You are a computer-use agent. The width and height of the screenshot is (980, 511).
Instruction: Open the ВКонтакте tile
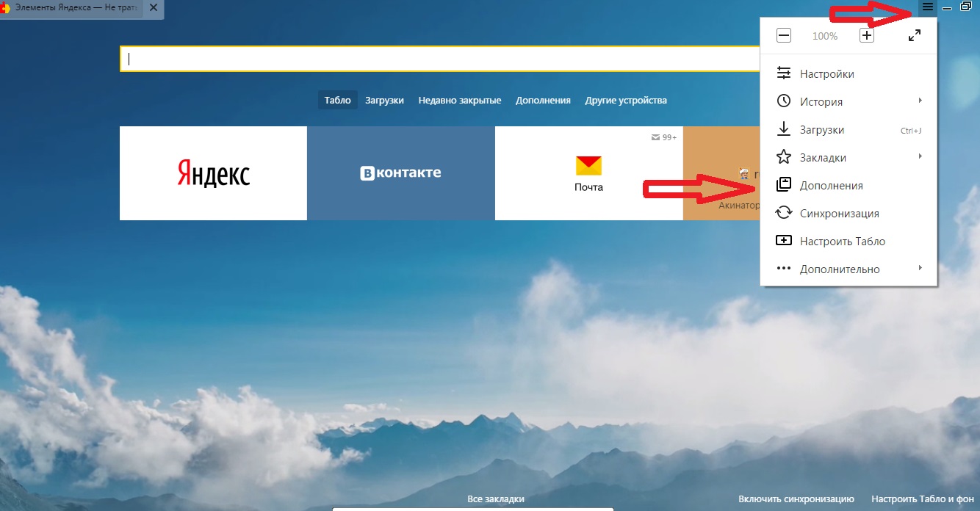coord(401,173)
